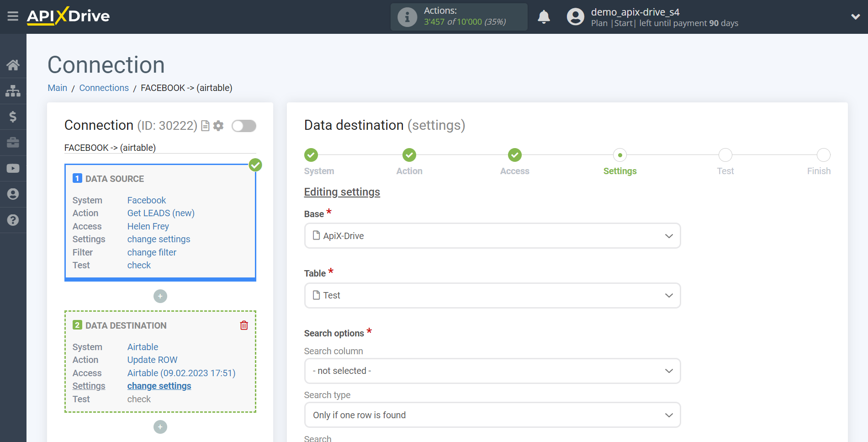The image size is (868, 442).
Task: Click the Update ROW action link
Action: pos(152,360)
